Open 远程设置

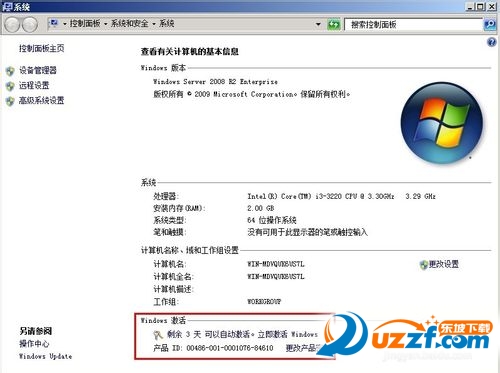click(34, 85)
